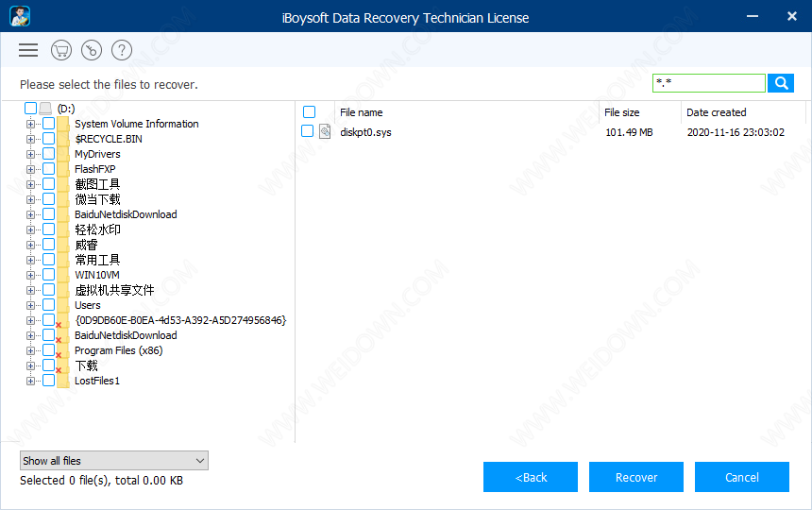
Task: Select the diskpt0.sys file name
Action: click(365, 132)
